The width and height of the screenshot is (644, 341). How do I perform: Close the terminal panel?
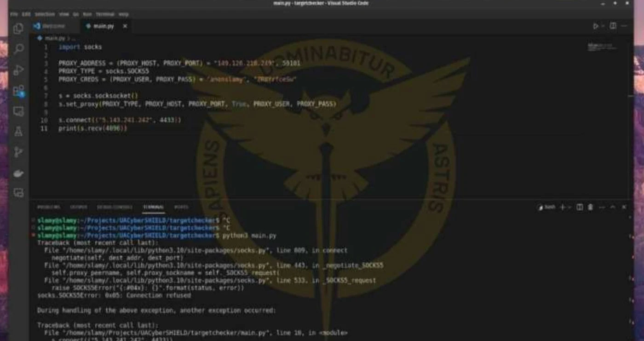(x=624, y=208)
